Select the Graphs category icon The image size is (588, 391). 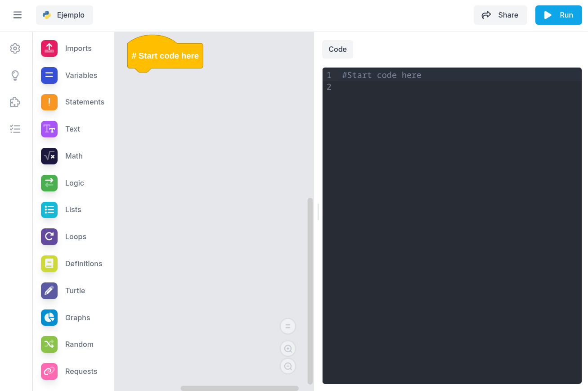[x=49, y=318]
